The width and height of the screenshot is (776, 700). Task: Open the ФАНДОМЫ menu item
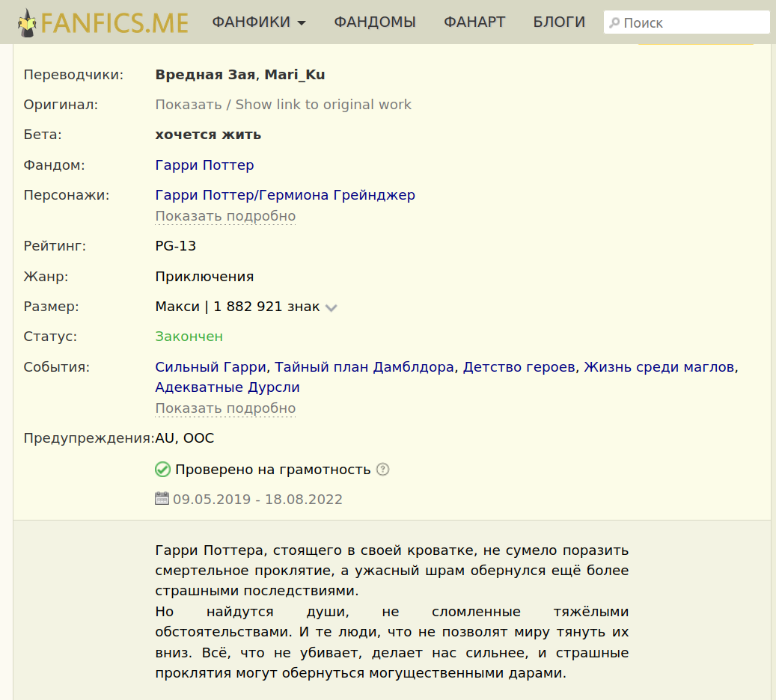click(375, 22)
